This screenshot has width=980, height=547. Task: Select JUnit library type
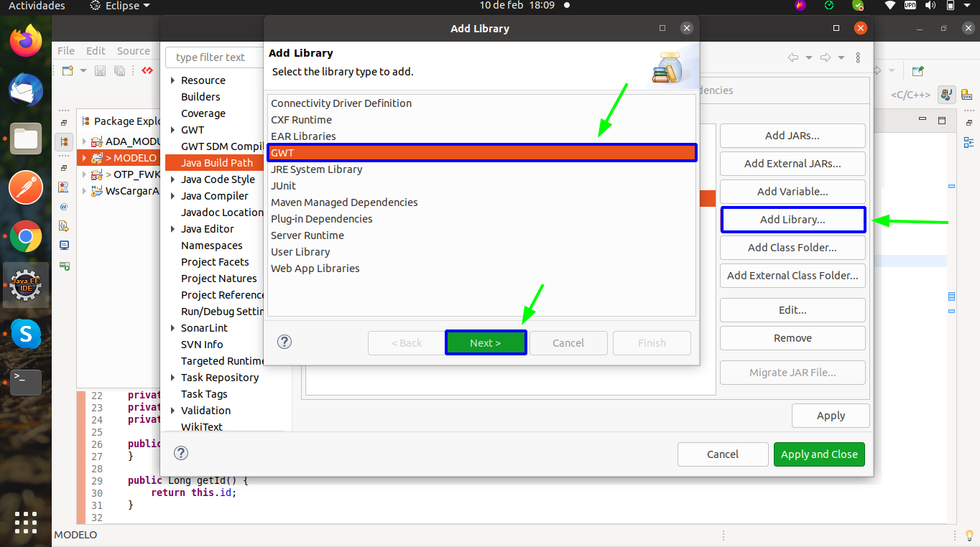[x=283, y=186]
